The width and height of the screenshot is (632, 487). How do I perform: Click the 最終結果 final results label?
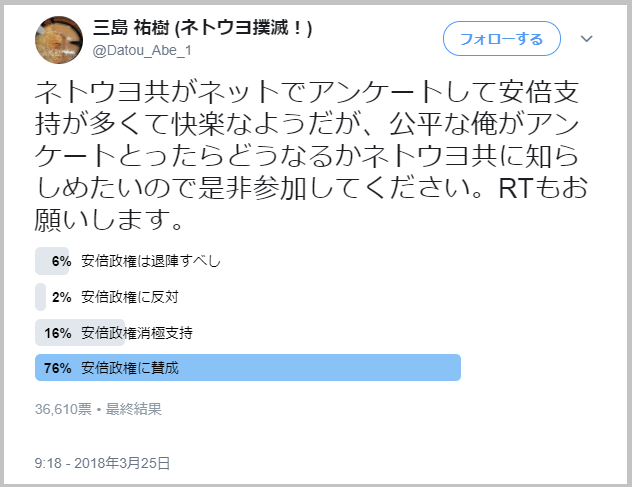point(133,409)
